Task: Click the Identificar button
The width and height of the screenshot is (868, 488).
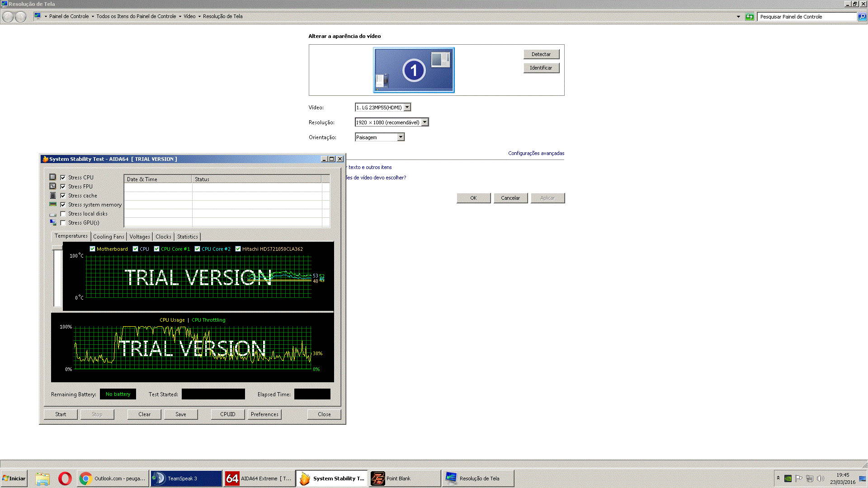Action: pyautogui.click(x=541, y=68)
